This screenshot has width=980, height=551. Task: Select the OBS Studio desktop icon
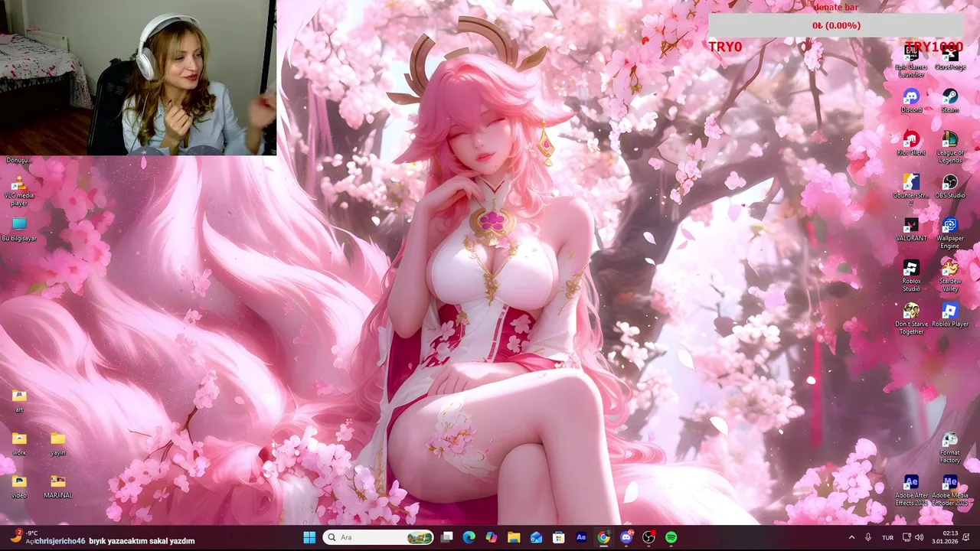coord(950,187)
